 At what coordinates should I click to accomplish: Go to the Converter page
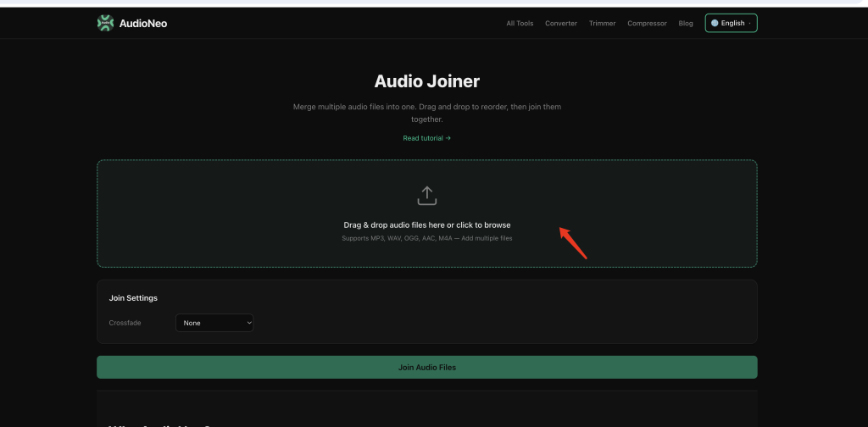[561, 23]
